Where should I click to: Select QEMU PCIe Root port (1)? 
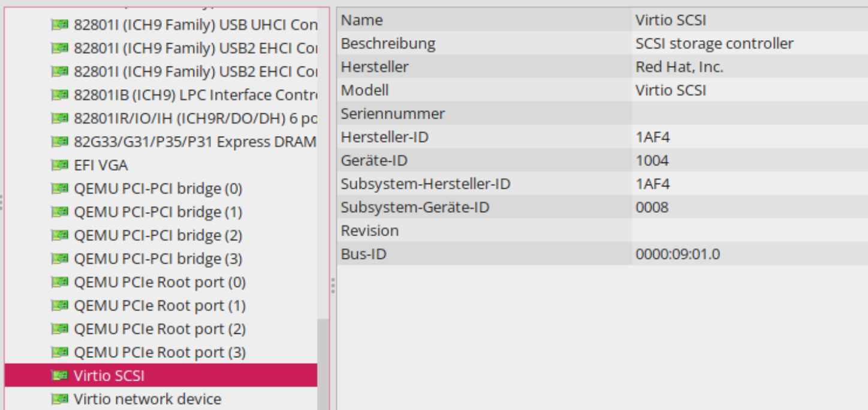pyautogui.click(x=159, y=306)
